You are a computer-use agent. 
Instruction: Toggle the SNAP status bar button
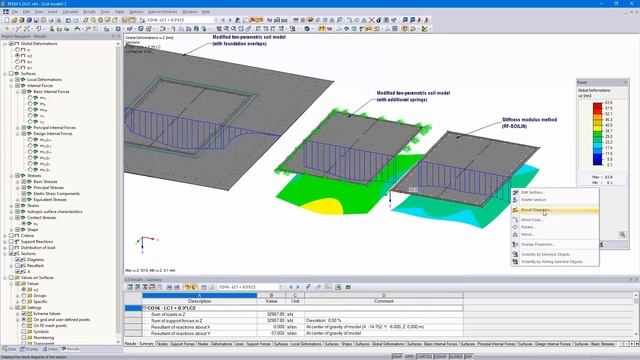[x=397, y=357]
